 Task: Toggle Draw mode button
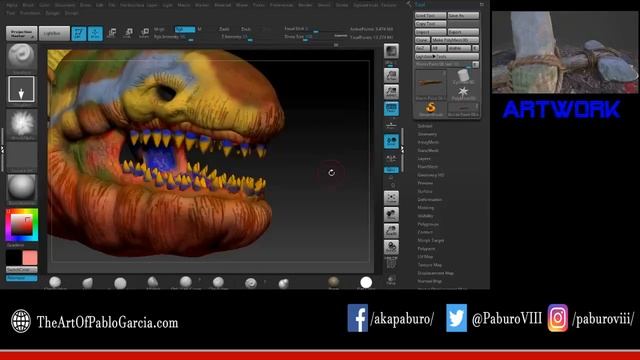pyautogui.click(x=95, y=33)
